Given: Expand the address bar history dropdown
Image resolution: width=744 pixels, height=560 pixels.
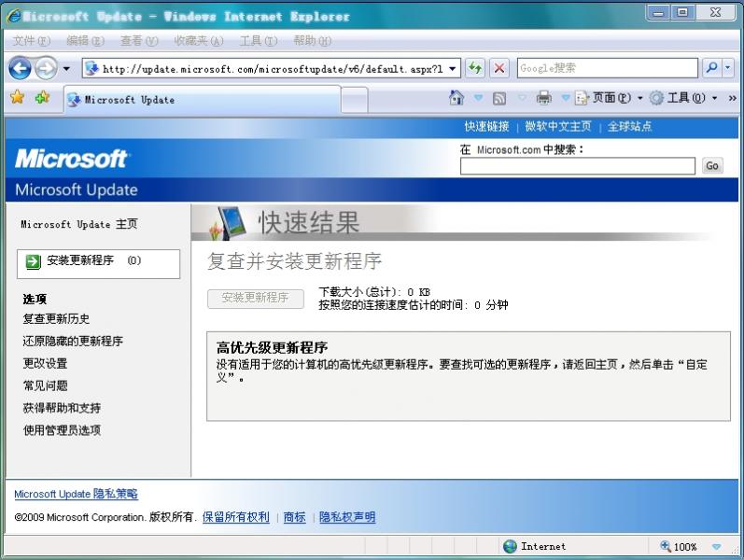Looking at the screenshot, I should coord(453,69).
